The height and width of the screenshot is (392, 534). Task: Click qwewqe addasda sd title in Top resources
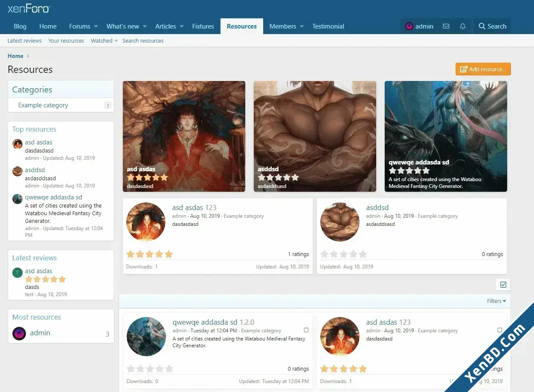point(54,197)
